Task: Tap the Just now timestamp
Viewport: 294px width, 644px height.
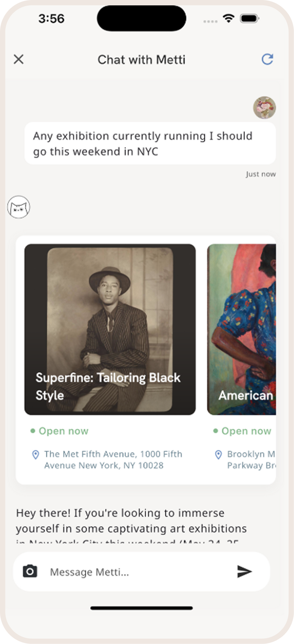Action: click(260, 174)
